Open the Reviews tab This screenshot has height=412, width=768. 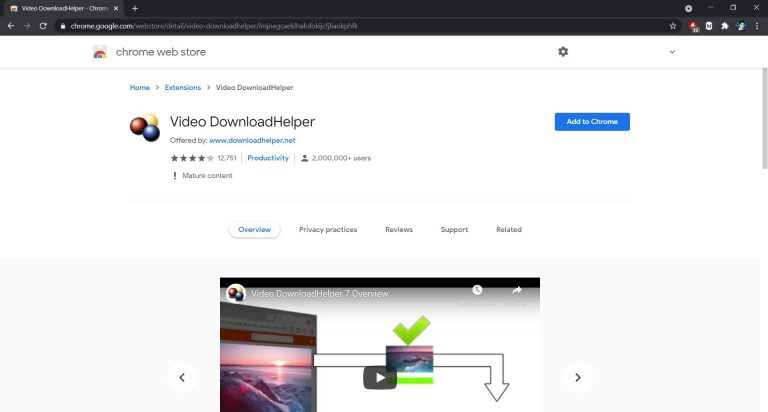click(x=399, y=229)
